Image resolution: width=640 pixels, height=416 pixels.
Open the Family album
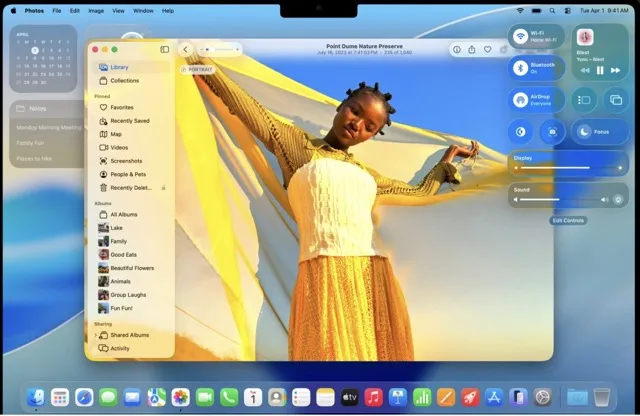click(131, 241)
